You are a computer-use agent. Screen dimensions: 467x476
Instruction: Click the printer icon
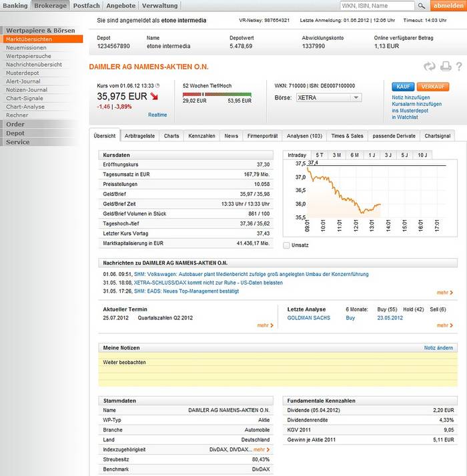(x=446, y=67)
